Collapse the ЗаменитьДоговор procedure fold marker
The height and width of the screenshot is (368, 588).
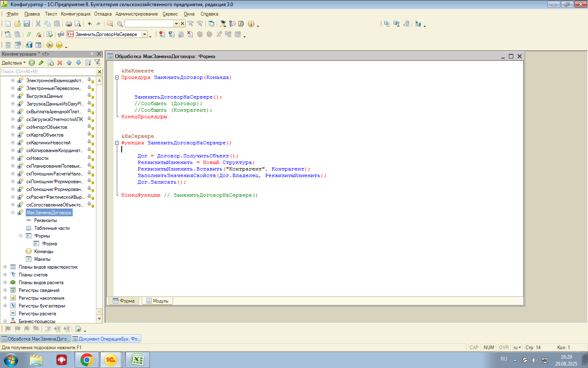coord(117,77)
